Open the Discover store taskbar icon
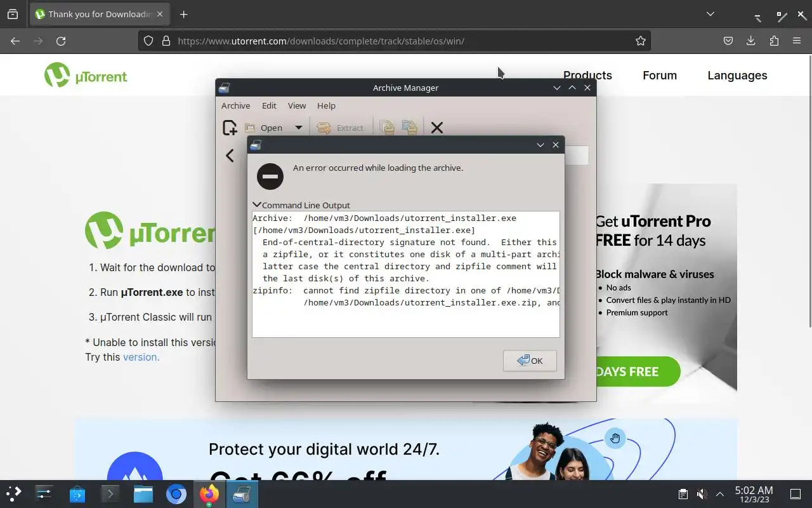The width and height of the screenshot is (812, 508). pyautogui.click(x=77, y=493)
